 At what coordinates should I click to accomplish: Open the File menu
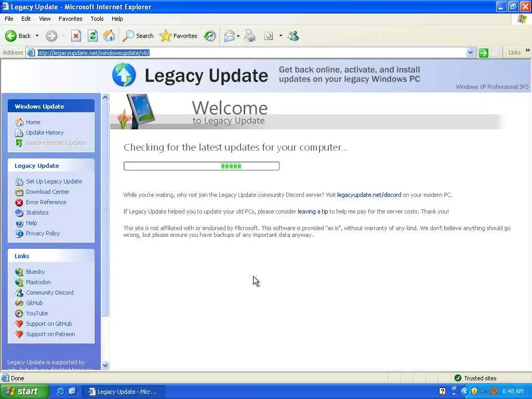9,19
